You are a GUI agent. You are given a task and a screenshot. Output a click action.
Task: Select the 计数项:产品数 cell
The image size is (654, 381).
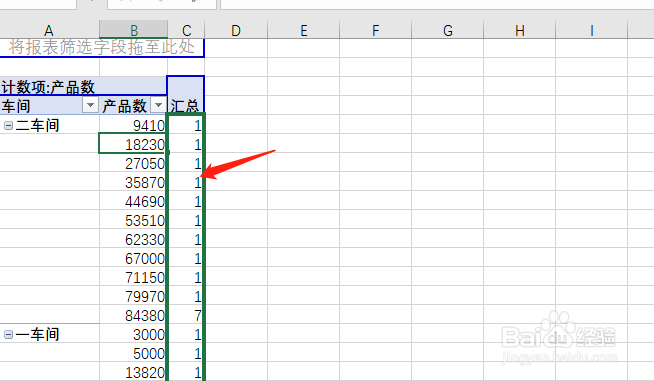[x=83, y=86]
